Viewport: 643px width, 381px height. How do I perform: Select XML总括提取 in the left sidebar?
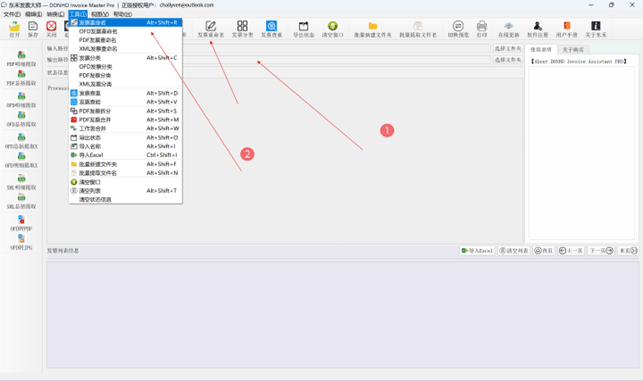[21, 201]
